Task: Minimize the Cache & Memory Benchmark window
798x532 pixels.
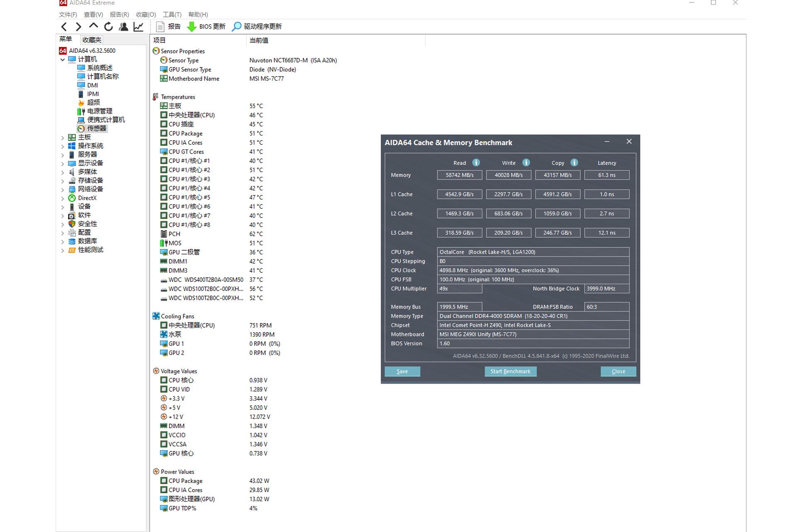Action: click(x=607, y=142)
